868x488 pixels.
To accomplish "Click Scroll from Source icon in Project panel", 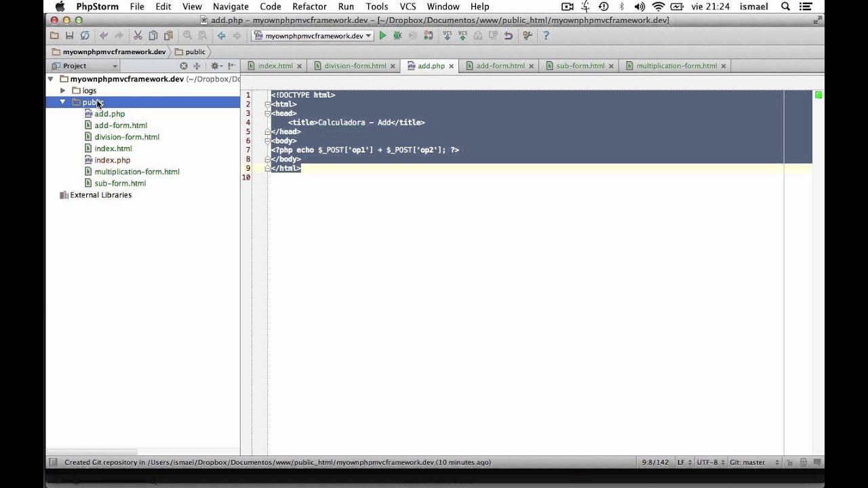I will point(183,66).
